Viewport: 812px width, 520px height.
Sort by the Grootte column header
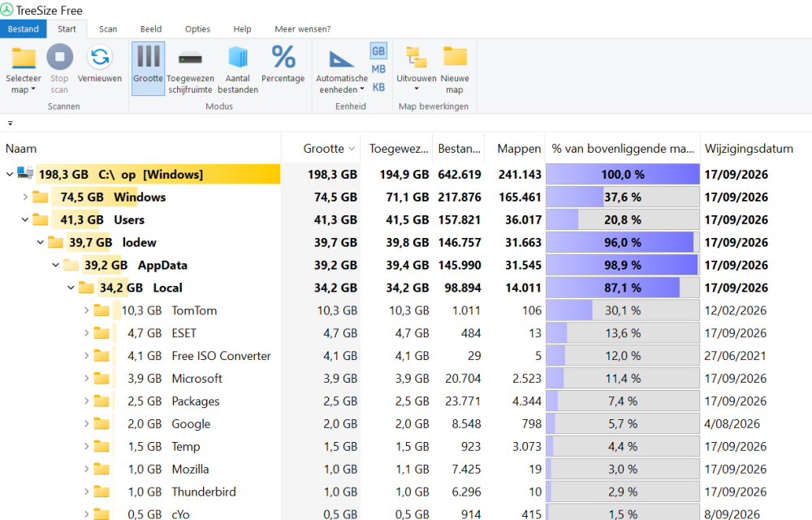point(321,149)
